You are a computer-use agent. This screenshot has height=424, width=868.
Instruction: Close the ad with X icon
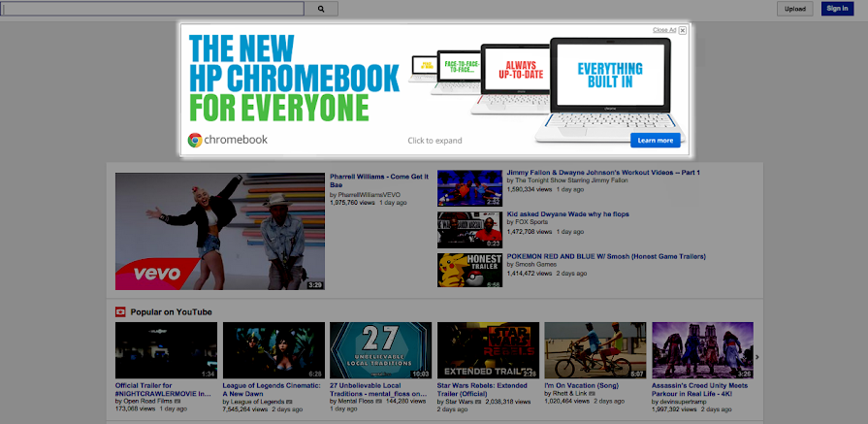(x=683, y=30)
